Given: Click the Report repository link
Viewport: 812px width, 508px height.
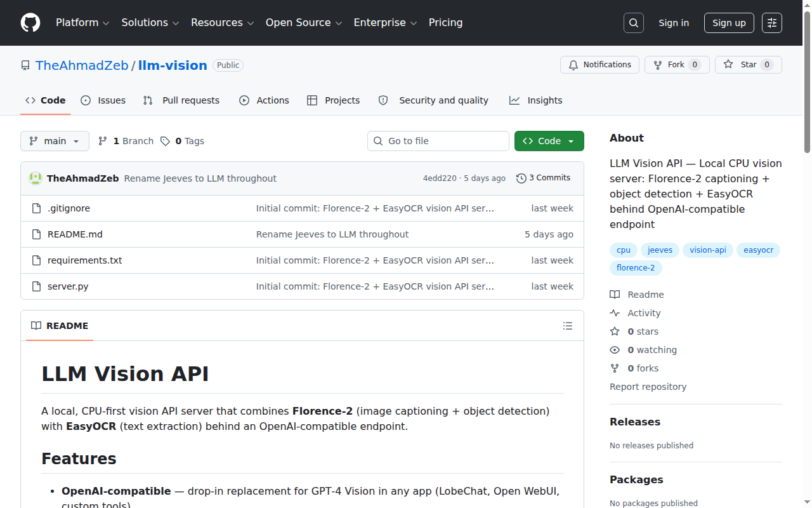Looking at the screenshot, I should click(648, 387).
